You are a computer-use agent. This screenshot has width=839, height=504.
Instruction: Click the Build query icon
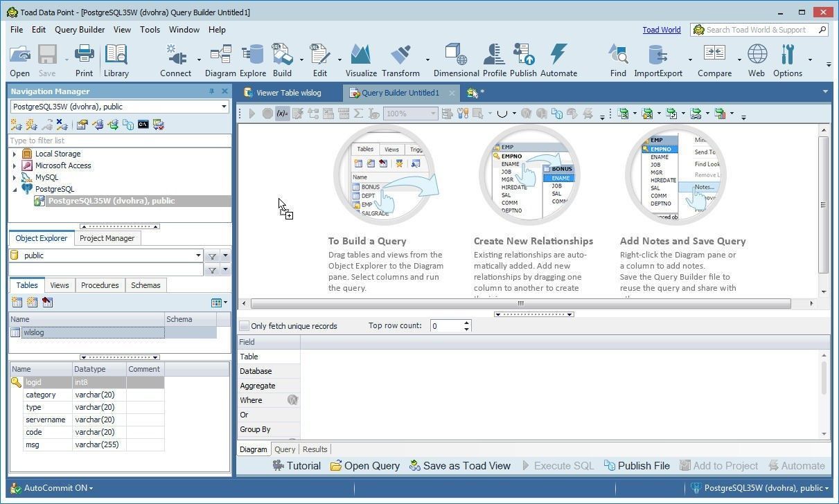tap(282, 60)
